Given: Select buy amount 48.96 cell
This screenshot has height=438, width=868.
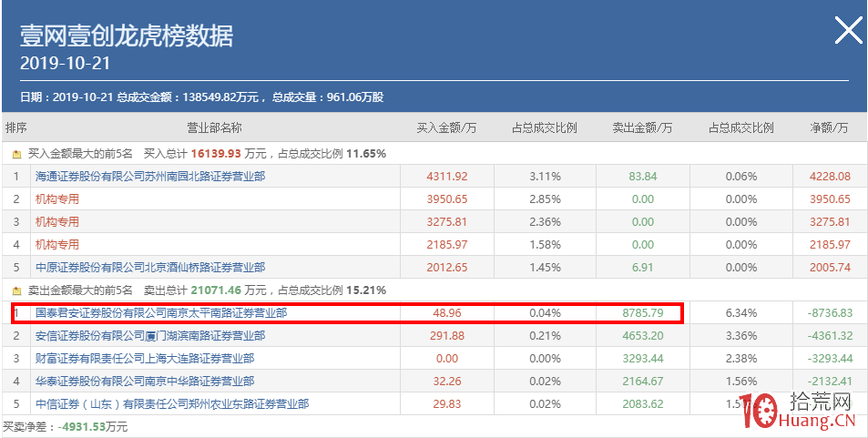Looking at the screenshot, I should click(x=447, y=313).
